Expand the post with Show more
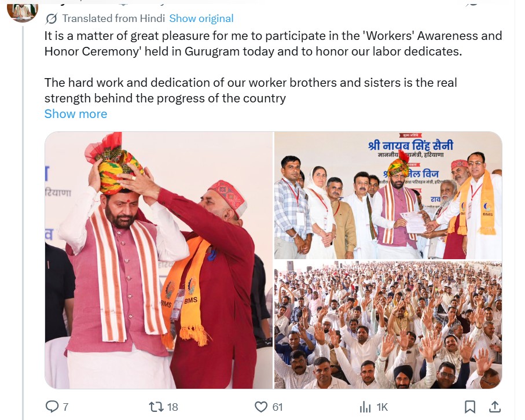Screen dimensions: 525x420 [x=76, y=114]
